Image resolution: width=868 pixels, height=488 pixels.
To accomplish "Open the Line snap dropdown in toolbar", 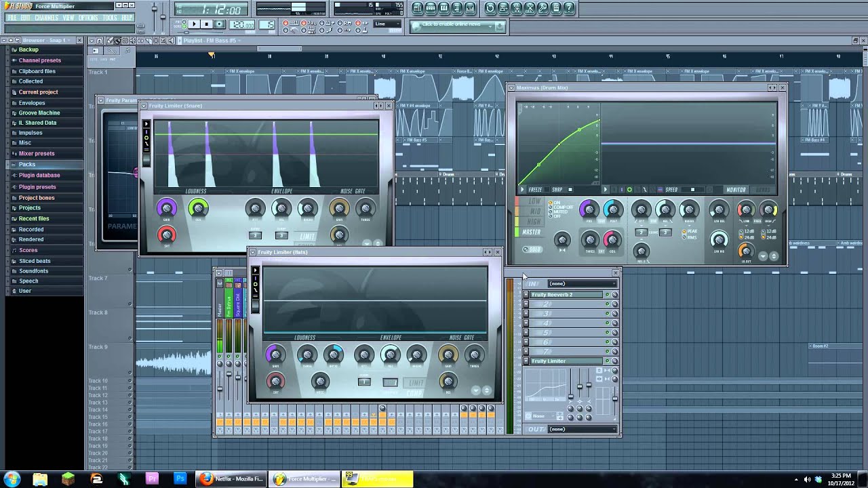I will tap(387, 24).
